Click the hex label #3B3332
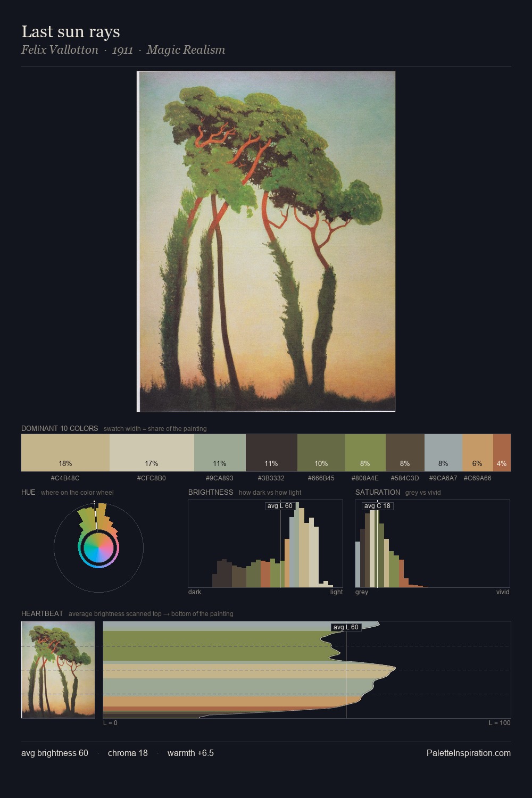532x798 pixels. [x=271, y=478]
